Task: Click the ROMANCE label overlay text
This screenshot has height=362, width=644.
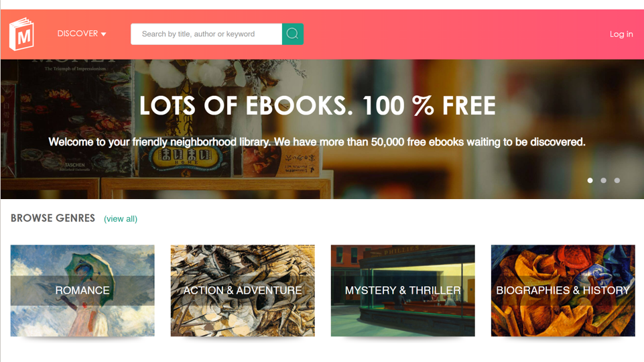Action: click(x=82, y=290)
